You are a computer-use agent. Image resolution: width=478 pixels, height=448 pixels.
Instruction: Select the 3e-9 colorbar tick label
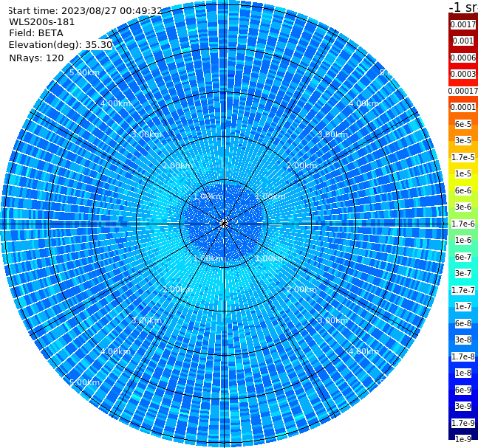click(463, 406)
